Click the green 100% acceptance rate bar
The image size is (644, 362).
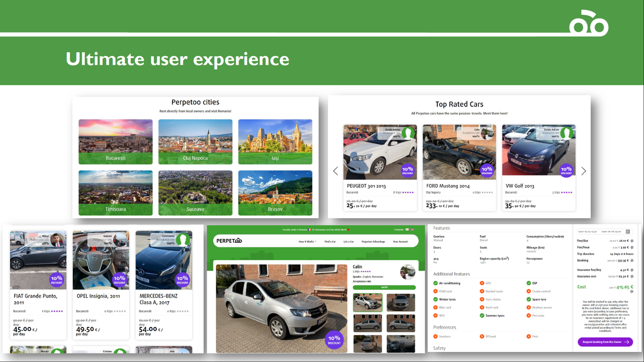384,288
